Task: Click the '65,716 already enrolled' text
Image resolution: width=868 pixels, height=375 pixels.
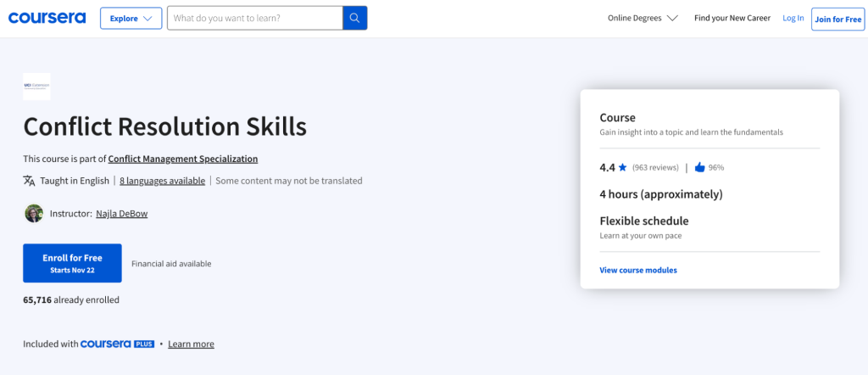Action: (x=71, y=299)
